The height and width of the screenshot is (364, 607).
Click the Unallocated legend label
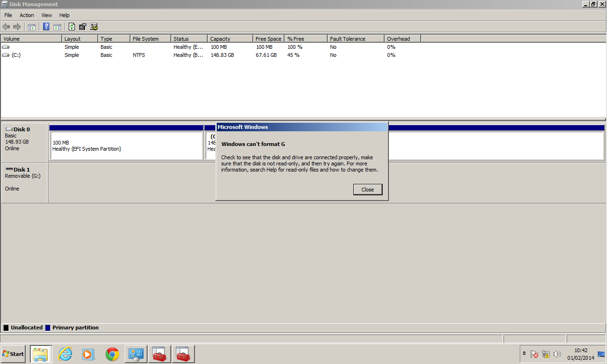click(27, 328)
